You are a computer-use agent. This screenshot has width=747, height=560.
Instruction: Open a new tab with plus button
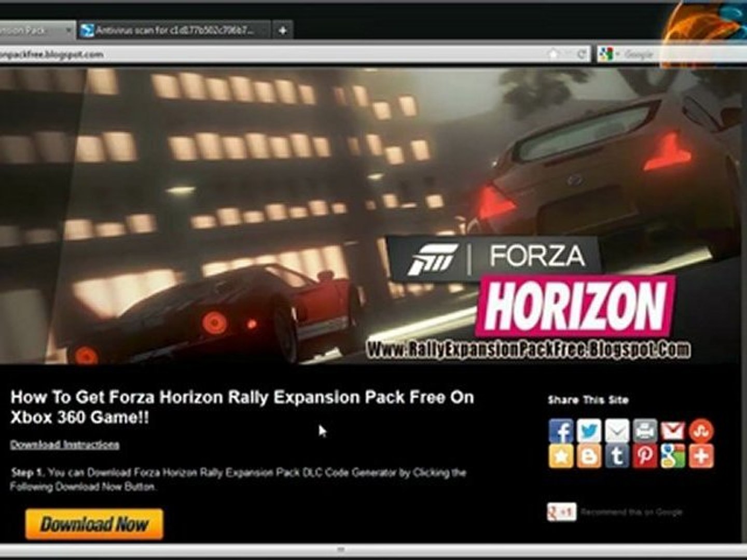283,31
